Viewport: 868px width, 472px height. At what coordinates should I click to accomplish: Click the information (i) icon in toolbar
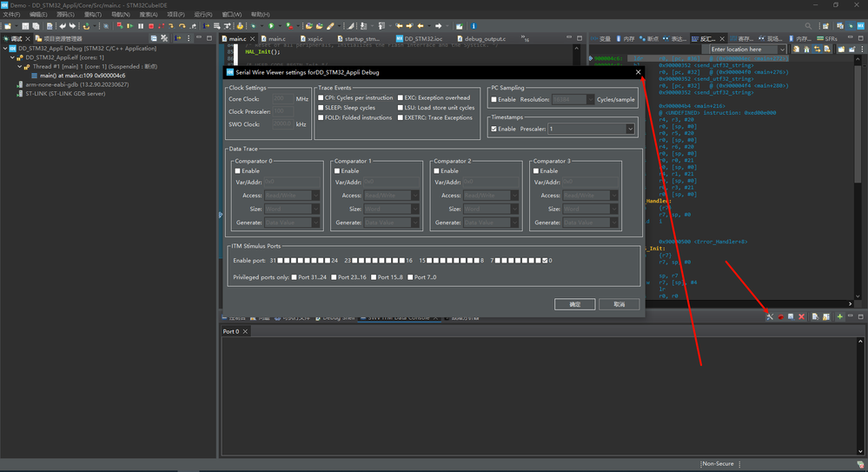(x=474, y=26)
